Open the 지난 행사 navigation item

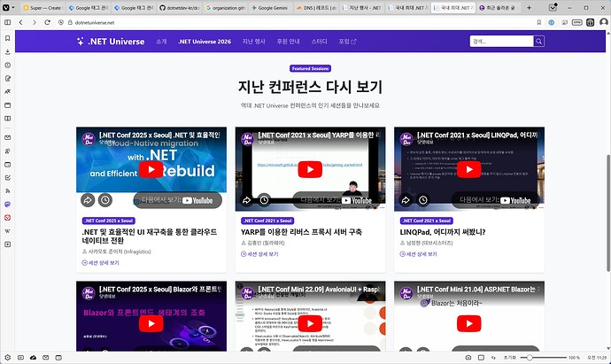253,42
